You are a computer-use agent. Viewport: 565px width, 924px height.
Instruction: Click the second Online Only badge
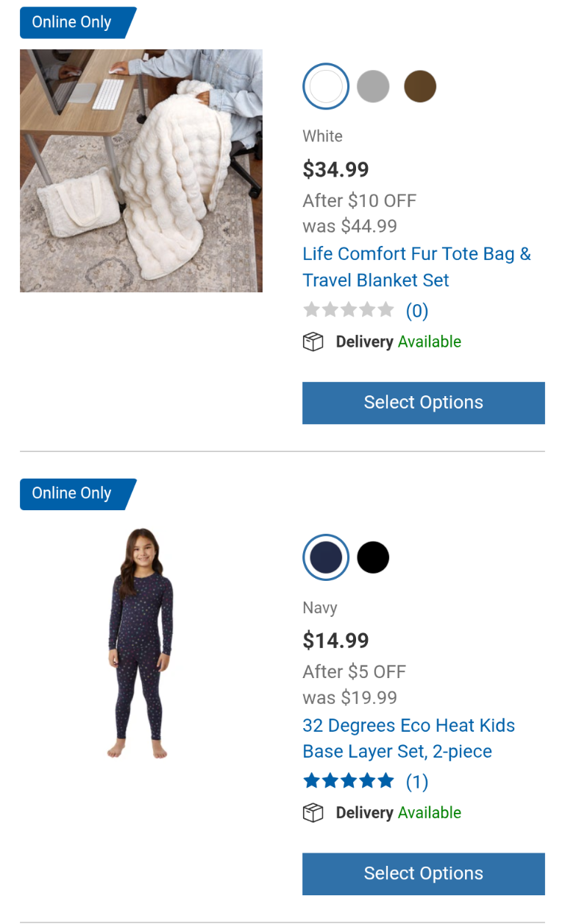pyautogui.click(x=74, y=493)
